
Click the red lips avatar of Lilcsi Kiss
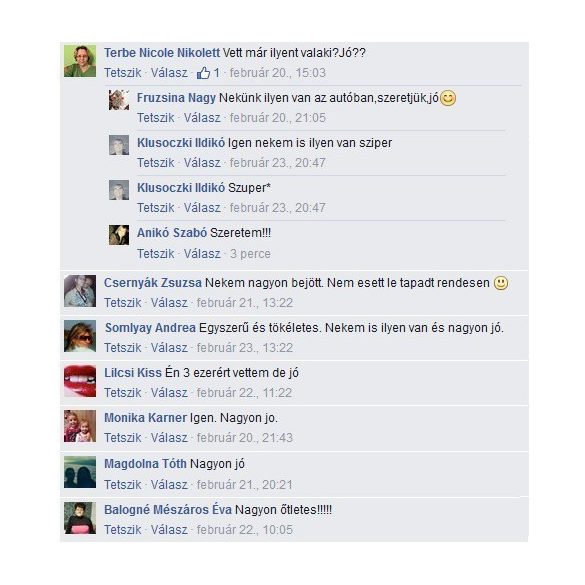pos(80,381)
